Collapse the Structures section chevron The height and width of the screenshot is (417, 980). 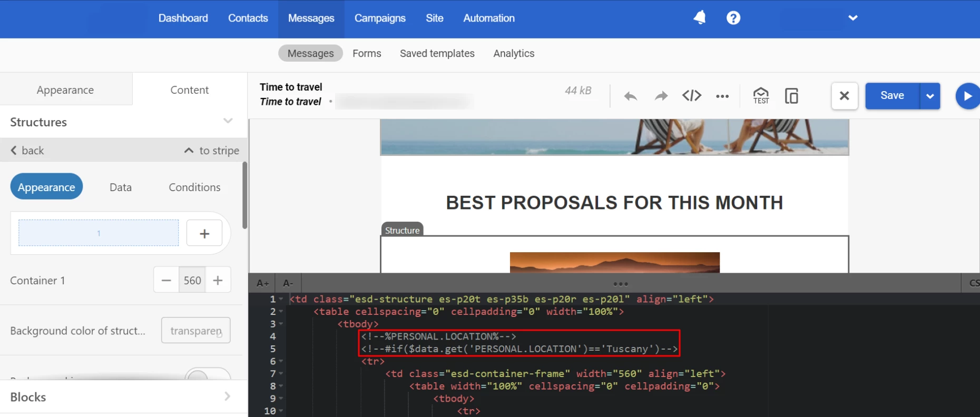pos(228,121)
